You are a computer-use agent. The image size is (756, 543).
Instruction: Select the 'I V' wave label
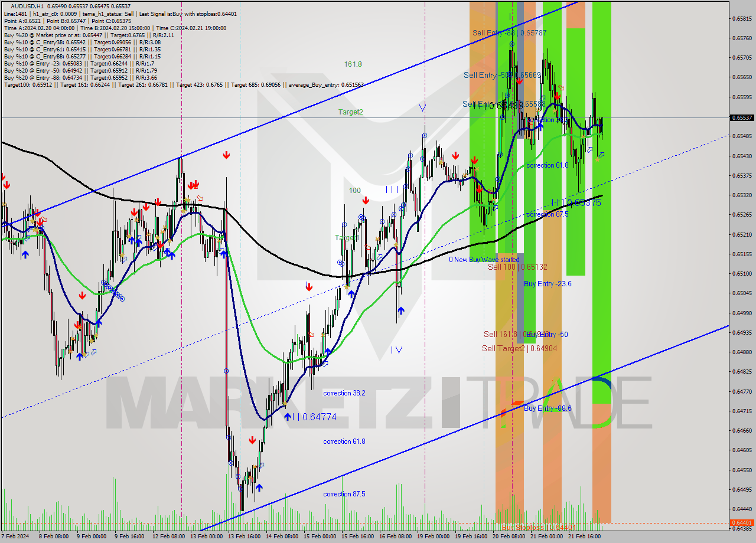[x=396, y=349]
